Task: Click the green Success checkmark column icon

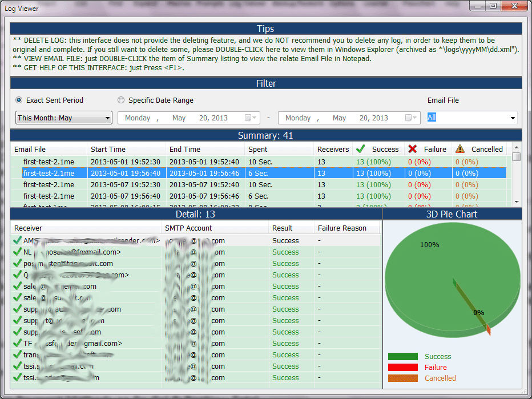Action: click(360, 149)
